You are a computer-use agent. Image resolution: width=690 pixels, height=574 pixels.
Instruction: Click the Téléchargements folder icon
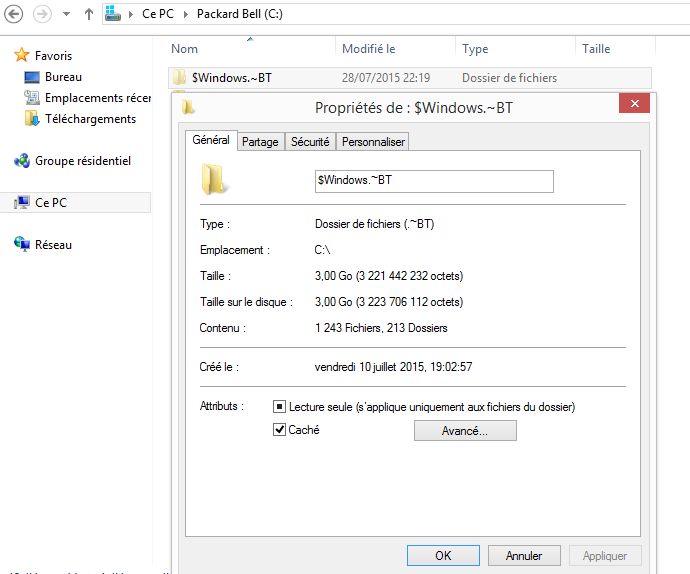tap(32, 118)
